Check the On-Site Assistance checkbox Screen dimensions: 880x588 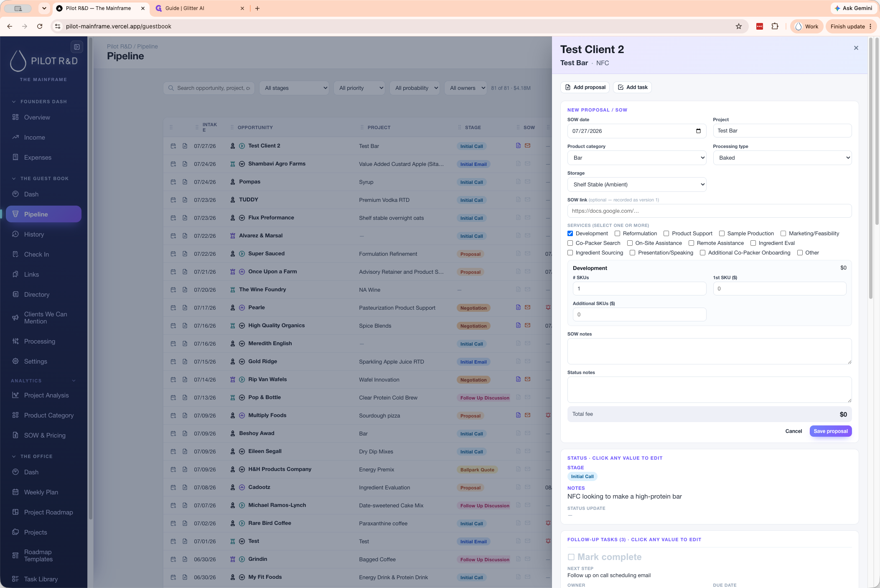[630, 243]
